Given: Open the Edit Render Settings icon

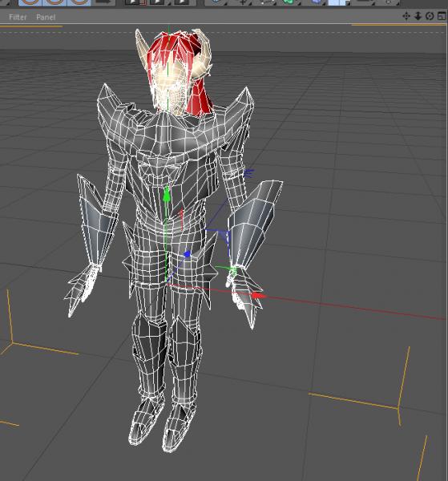Looking at the screenshot, I should pos(182,2).
